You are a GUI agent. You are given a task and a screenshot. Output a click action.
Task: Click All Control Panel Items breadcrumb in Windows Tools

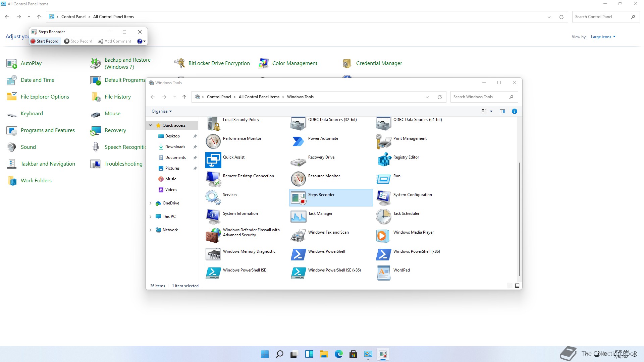pos(259,97)
